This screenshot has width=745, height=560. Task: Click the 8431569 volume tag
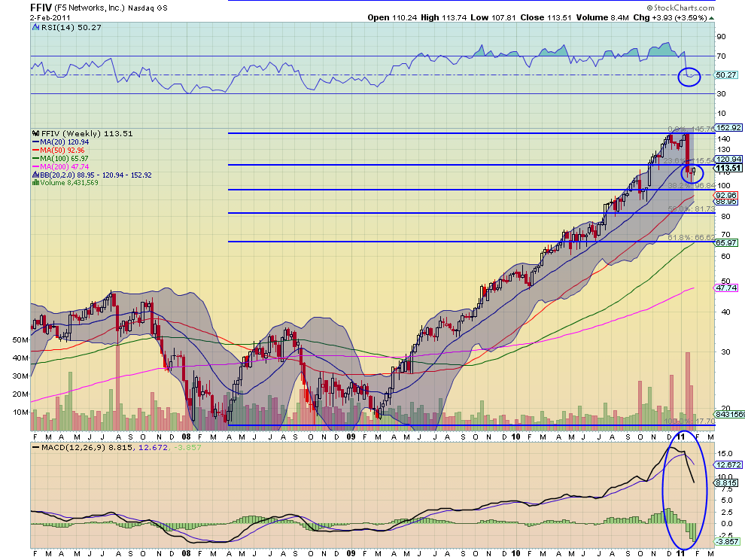[730, 415]
